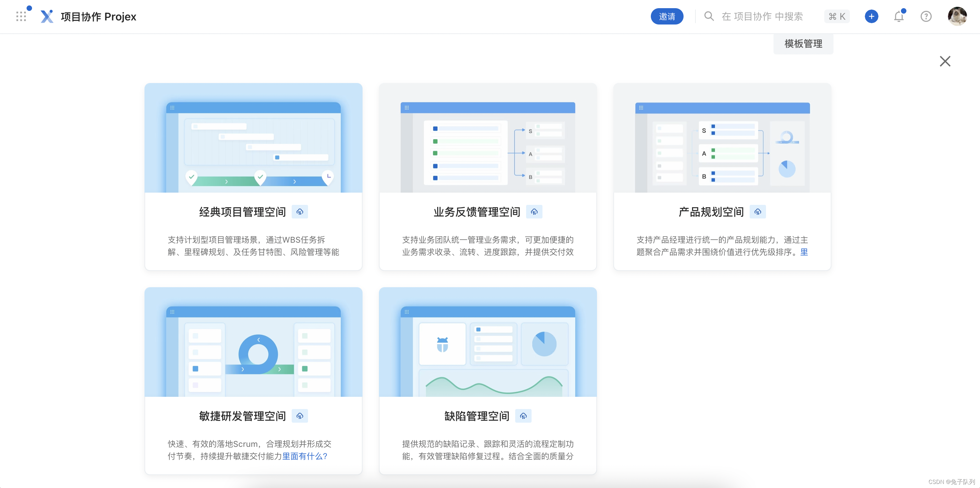The width and height of the screenshot is (980, 488).
Task: Select the 业务反馈管理空间 template thumbnail
Action: coord(488,138)
